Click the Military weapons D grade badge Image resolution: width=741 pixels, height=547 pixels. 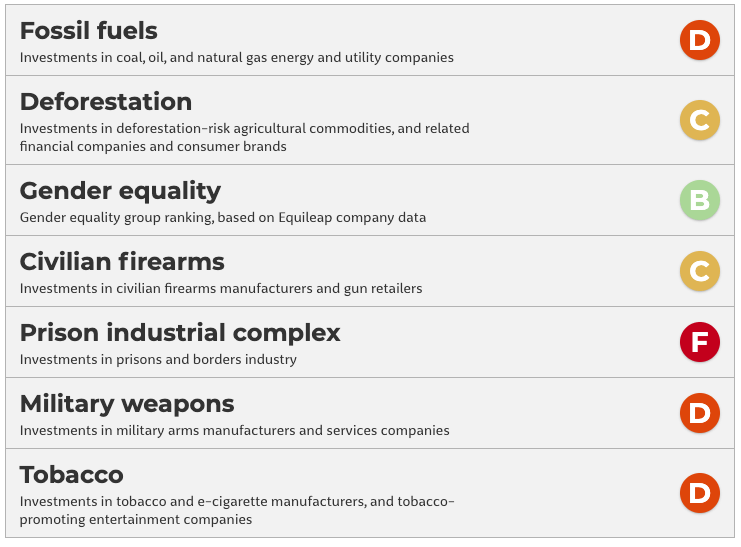coord(699,413)
